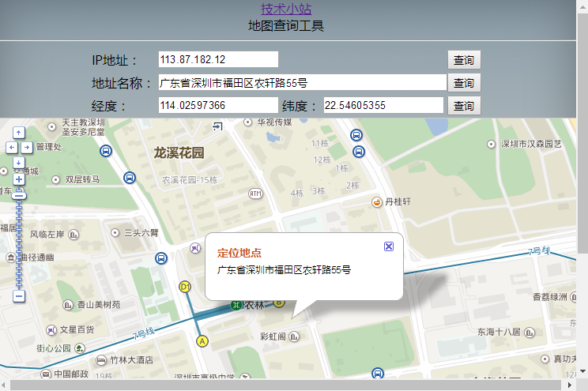The image size is (588, 391).
Task: Click the entrance icon above 龙溪花园
Action: [x=217, y=126]
